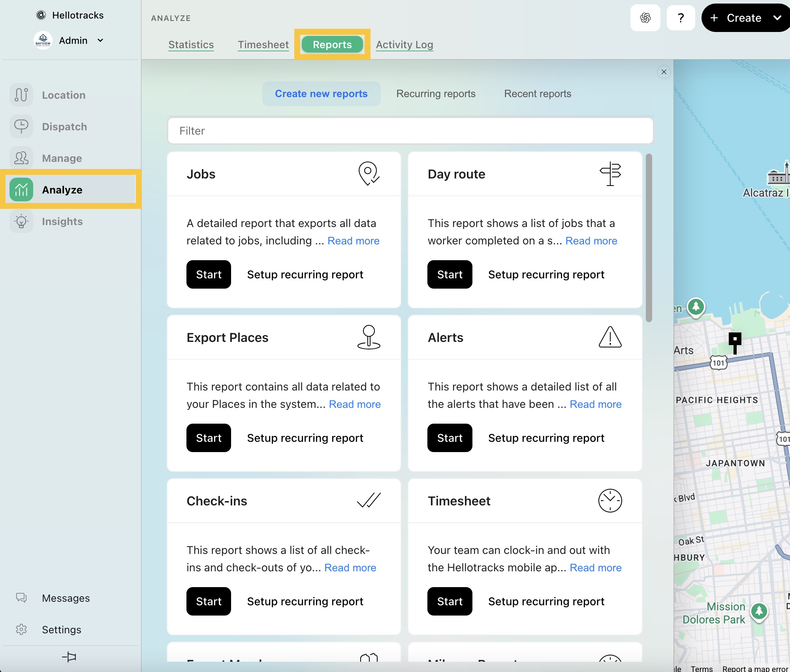Switch to the Timesheet tab
The image size is (790, 672).
coord(263,45)
